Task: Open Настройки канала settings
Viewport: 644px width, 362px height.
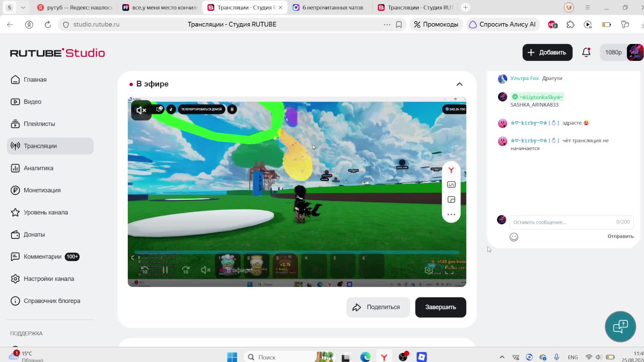Action: [42, 279]
